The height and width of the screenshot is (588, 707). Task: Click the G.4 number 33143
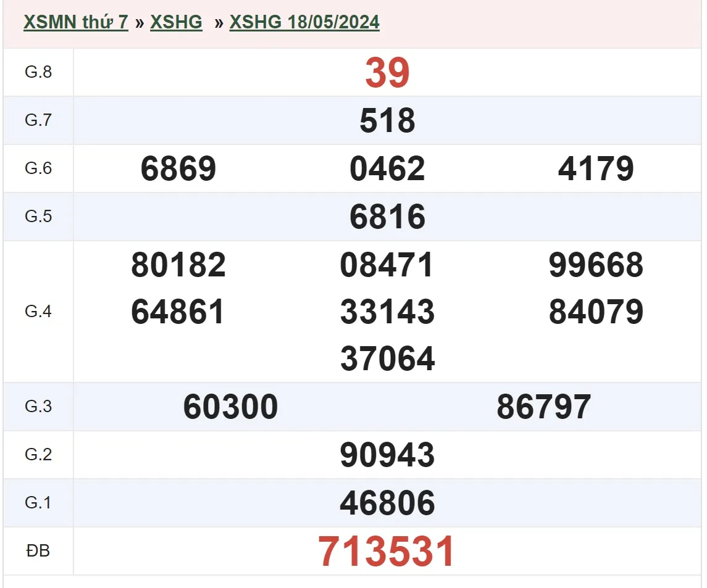tap(387, 312)
